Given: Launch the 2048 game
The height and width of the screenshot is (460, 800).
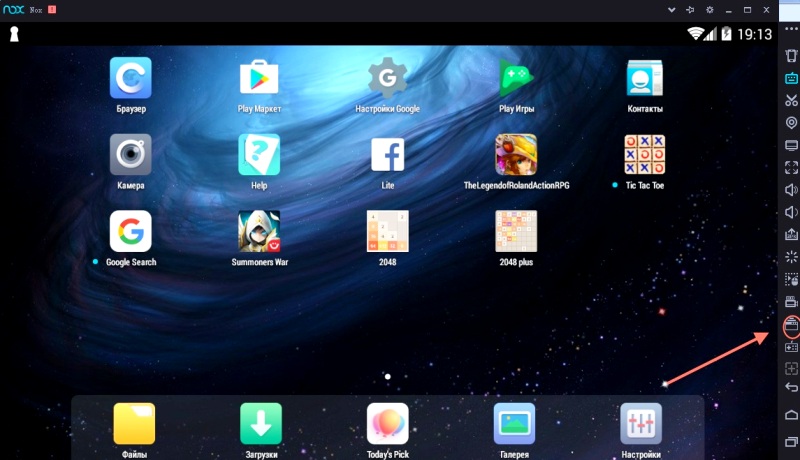Looking at the screenshot, I should (x=387, y=231).
